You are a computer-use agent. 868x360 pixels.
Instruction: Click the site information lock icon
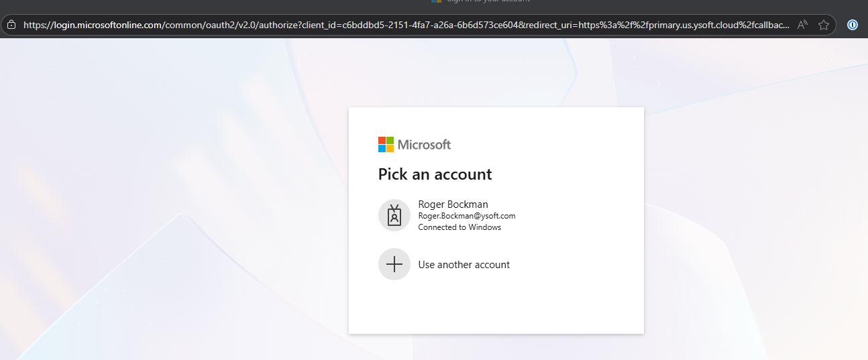coord(11,25)
